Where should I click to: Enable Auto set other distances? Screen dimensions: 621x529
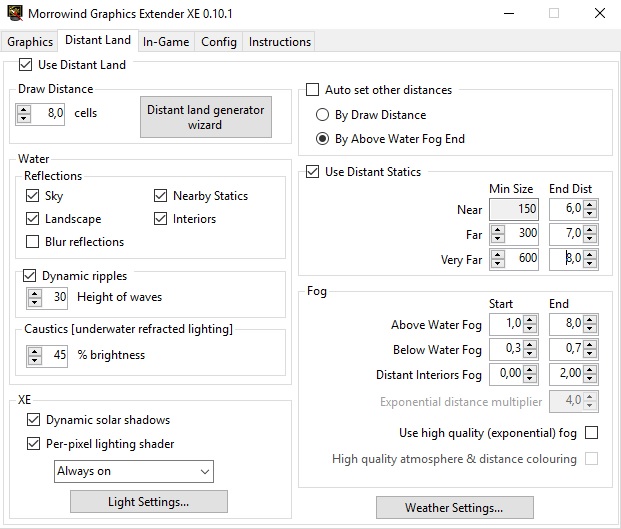(312, 90)
